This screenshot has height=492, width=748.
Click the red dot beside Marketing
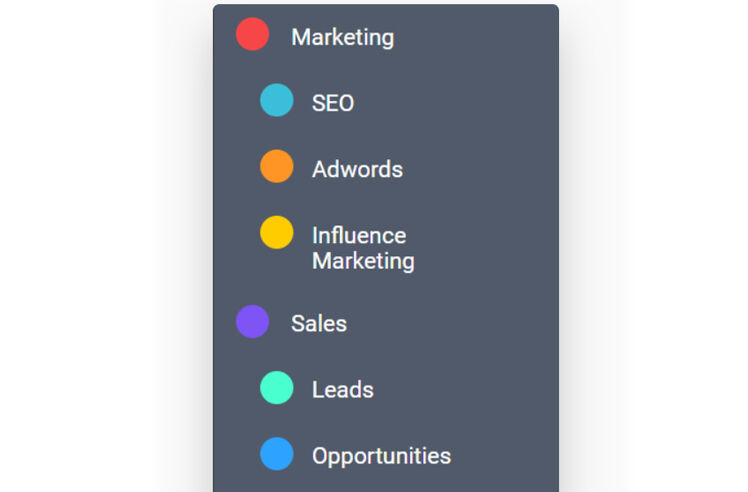tap(252, 34)
